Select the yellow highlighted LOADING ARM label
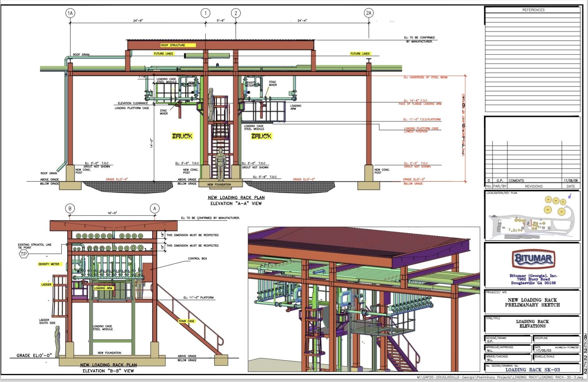 point(103,288)
